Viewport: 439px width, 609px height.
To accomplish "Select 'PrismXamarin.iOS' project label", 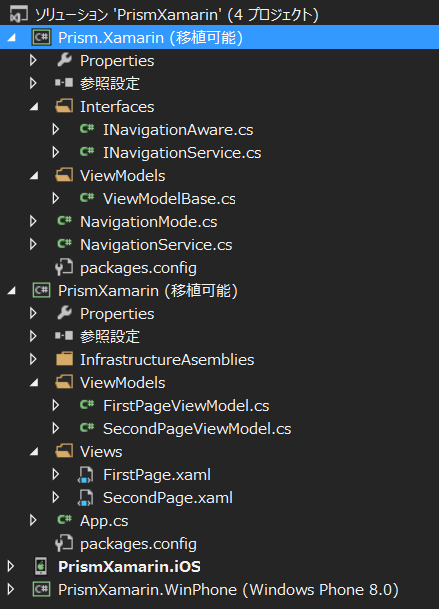I will coord(129,567).
